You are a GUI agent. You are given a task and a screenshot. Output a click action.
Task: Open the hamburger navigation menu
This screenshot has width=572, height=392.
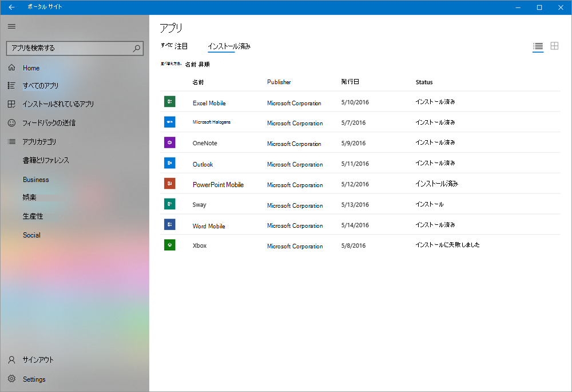click(11, 26)
